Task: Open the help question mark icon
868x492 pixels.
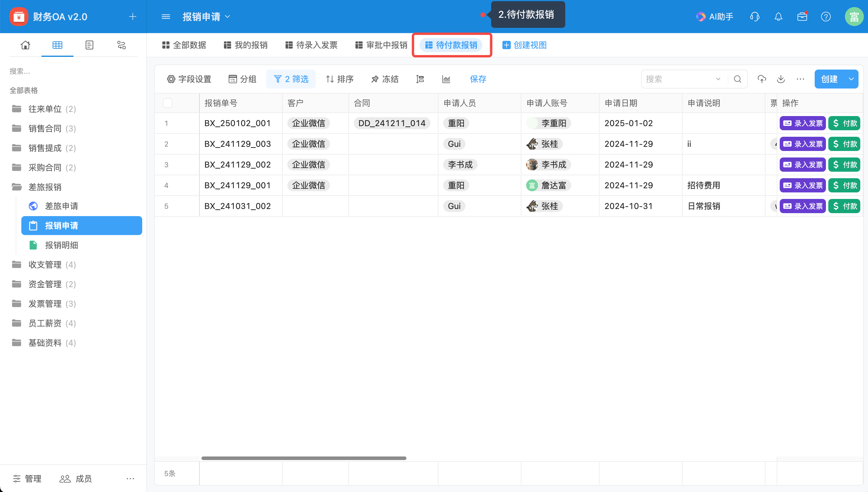Action: pyautogui.click(x=826, y=17)
